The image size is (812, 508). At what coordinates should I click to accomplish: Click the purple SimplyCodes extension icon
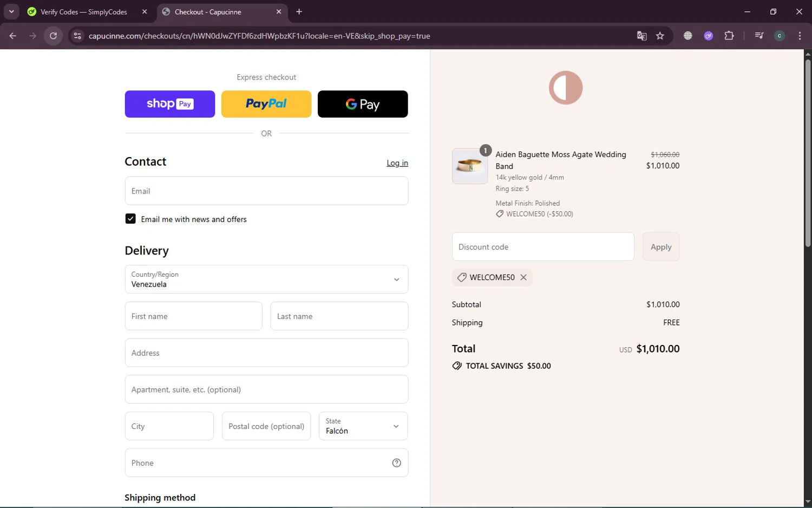coord(709,36)
